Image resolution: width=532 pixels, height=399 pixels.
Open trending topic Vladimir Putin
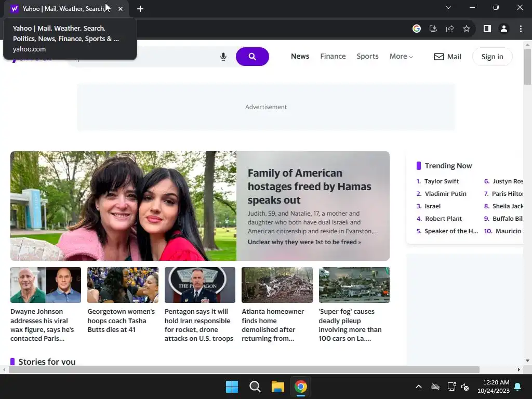click(445, 194)
